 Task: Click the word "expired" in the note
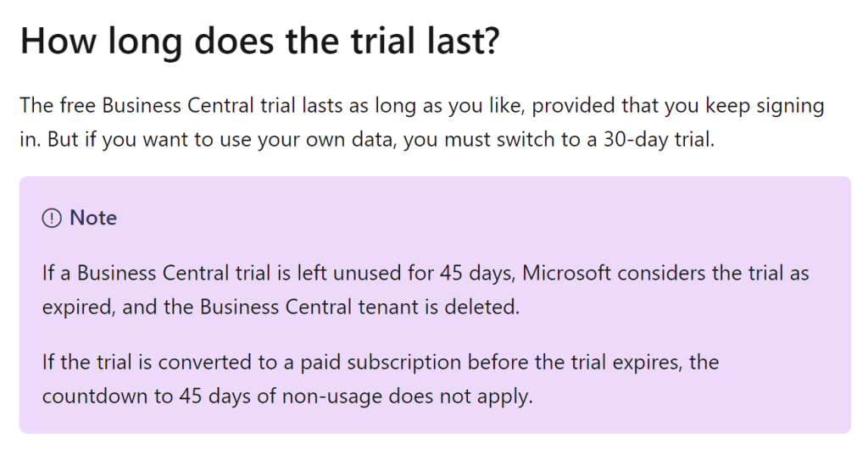tap(77, 307)
